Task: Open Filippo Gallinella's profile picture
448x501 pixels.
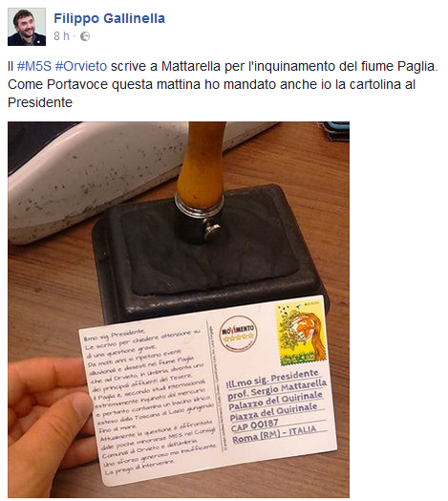Action: point(27,27)
